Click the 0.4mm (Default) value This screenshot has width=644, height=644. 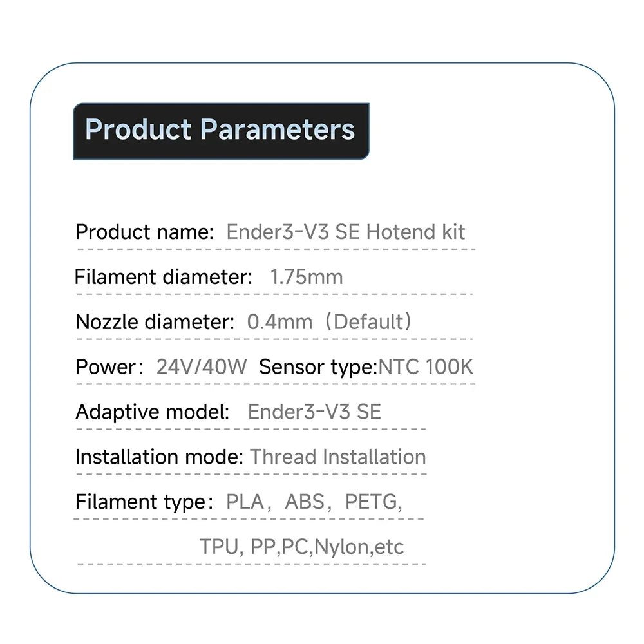329,321
